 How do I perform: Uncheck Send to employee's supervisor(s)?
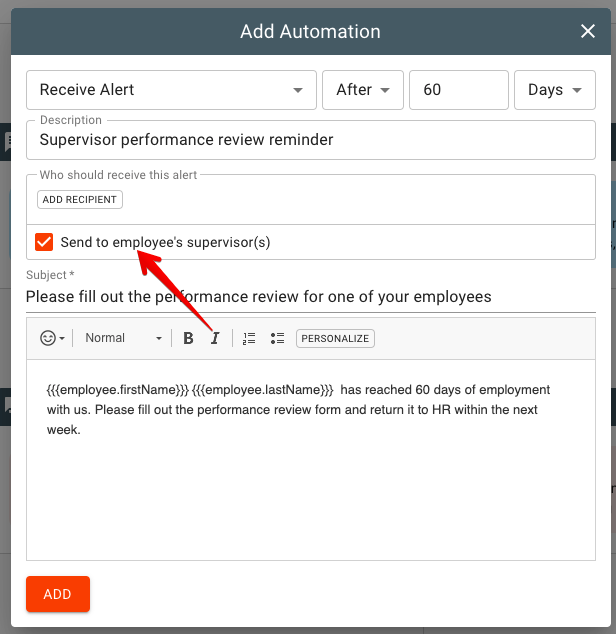44,242
